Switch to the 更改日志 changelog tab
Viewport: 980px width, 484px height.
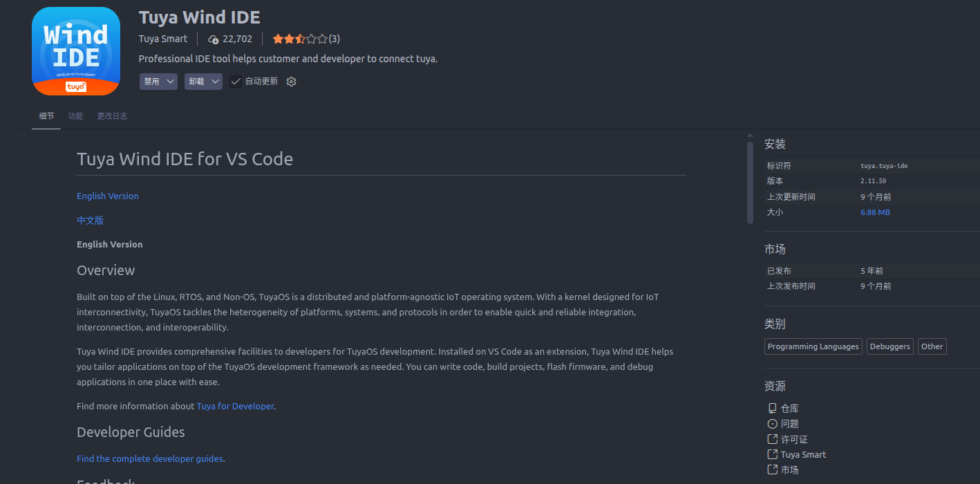click(x=112, y=116)
